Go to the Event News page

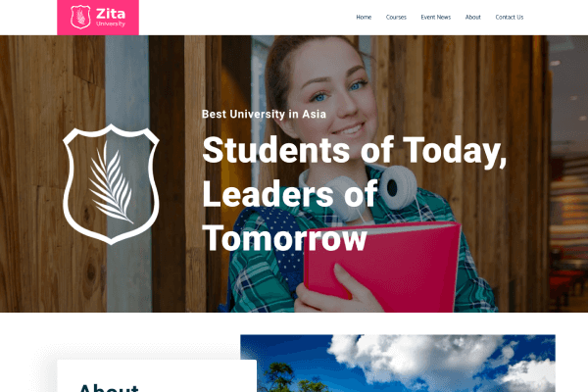click(x=436, y=18)
